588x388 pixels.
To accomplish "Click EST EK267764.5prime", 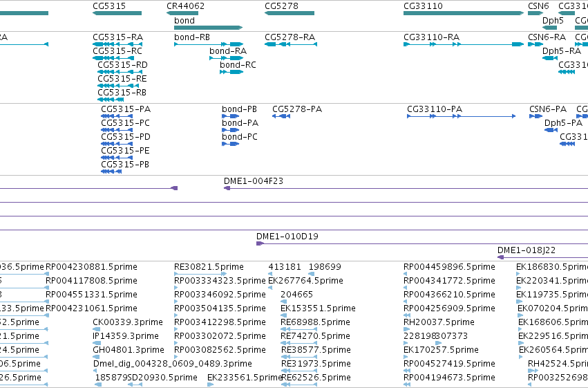I will coord(306,281).
